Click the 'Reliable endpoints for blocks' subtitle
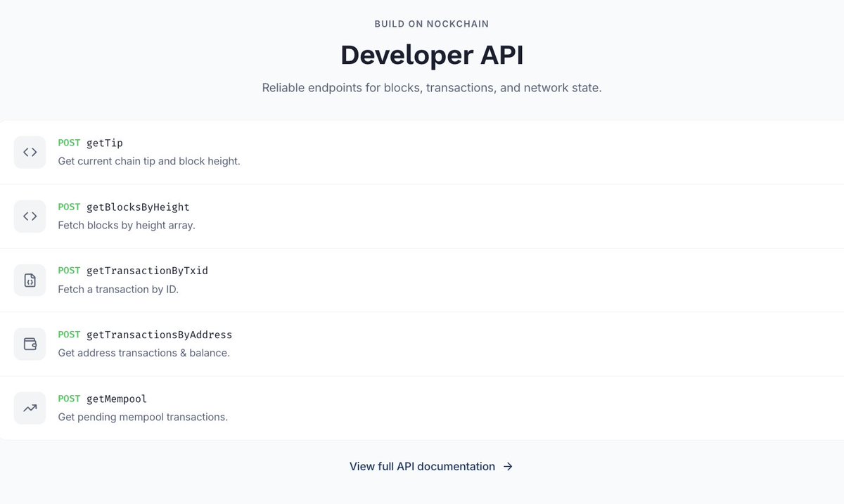 pyautogui.click(x=432, y=88)
